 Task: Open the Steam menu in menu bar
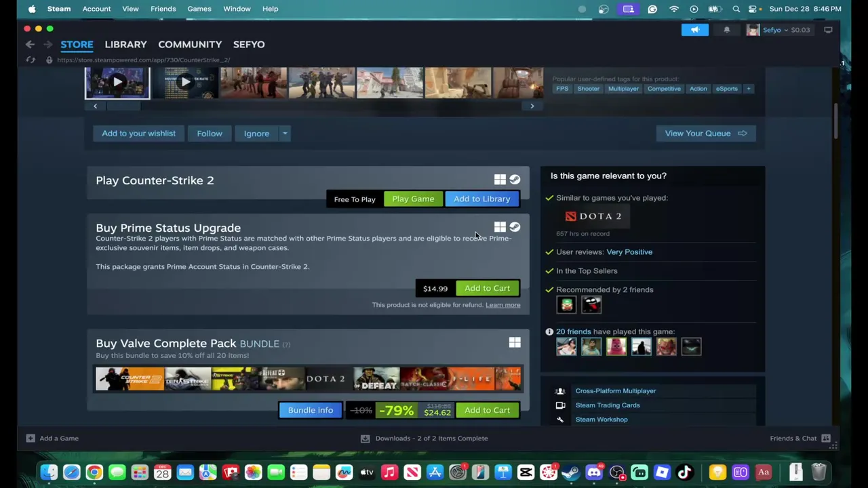59,9
